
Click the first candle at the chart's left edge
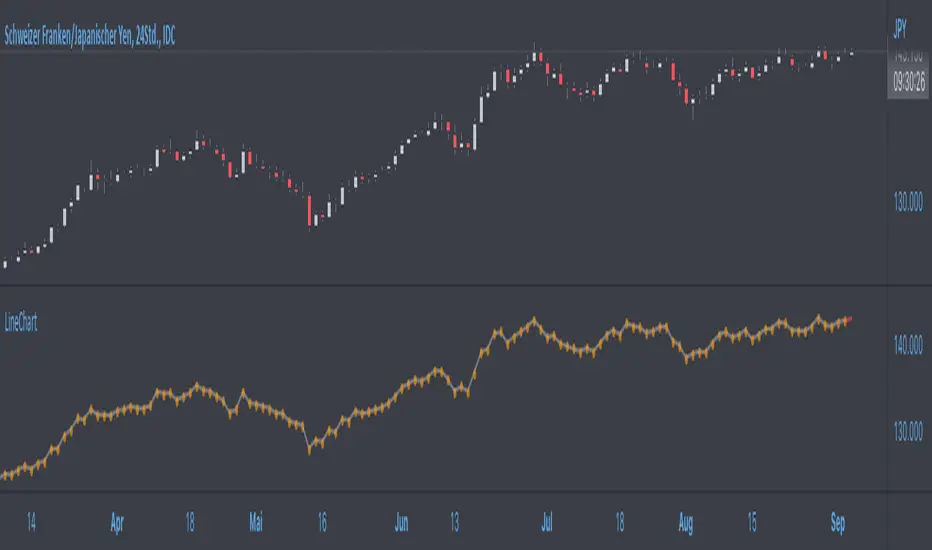tap(5, 264)
